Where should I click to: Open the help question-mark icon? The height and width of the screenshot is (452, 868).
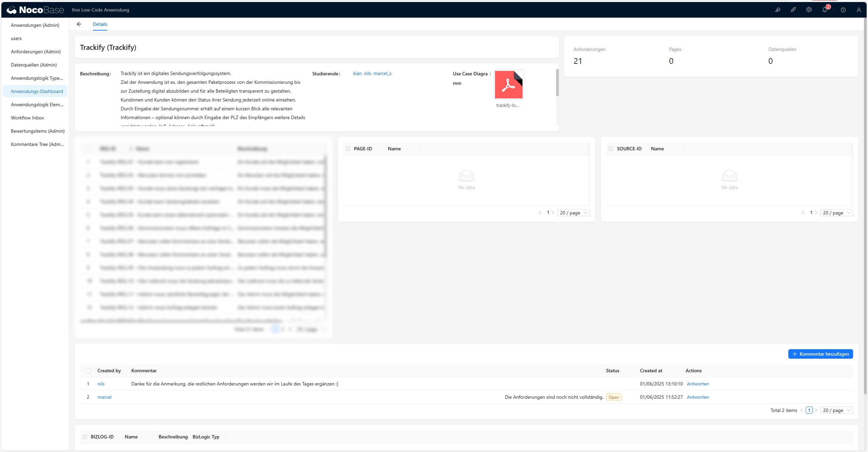click(843, 10)
